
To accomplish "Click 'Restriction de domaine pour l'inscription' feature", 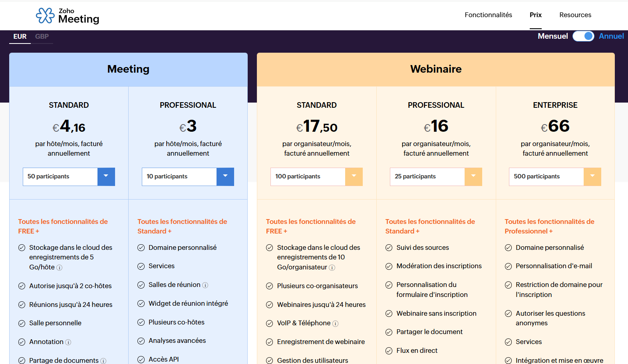I will pos(559,290).
